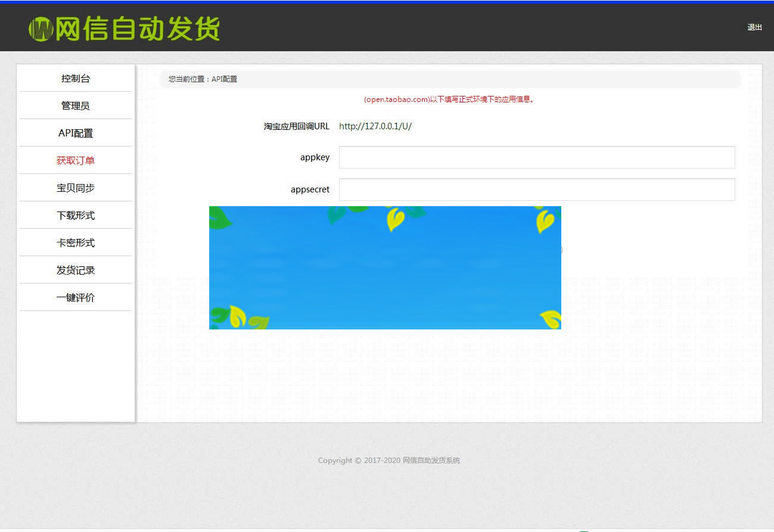Image resolution: width=774 pixels, height=532 pixels.
Task: Click the API配置 breadcrumb label
Action: [x=224, y=79]
